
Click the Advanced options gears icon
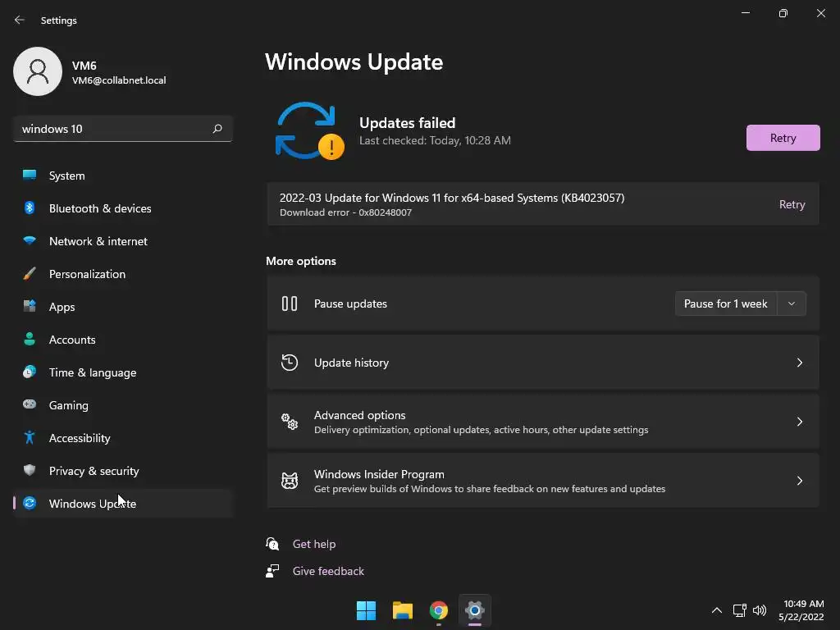(290, 422)
